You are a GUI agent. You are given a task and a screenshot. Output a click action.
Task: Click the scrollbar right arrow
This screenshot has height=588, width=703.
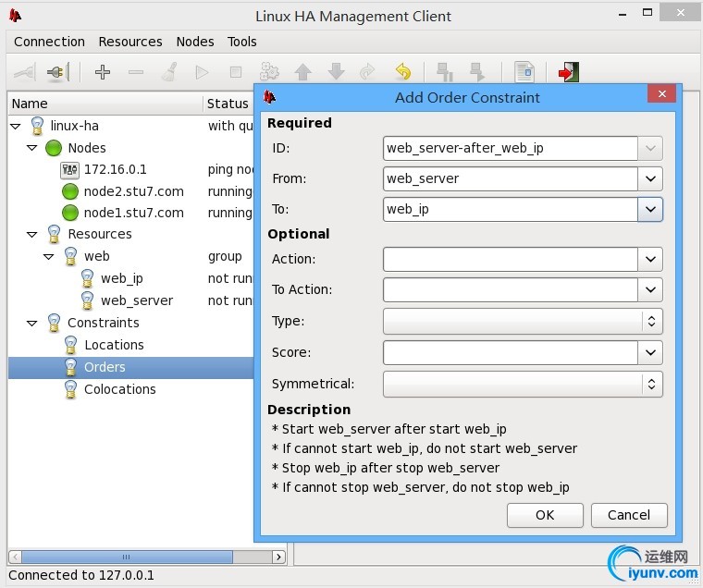278,557
